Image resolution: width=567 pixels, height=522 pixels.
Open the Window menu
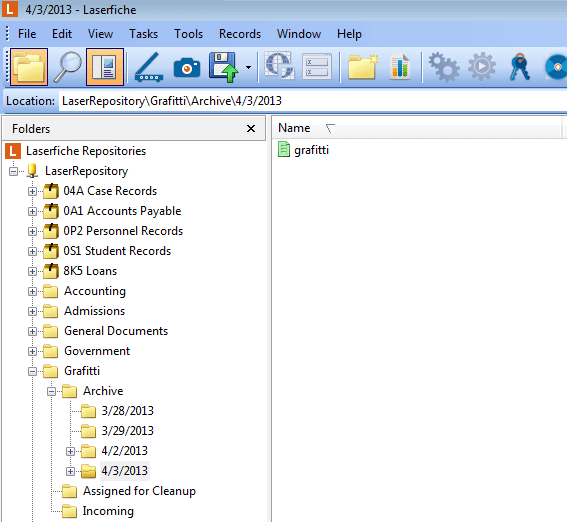click(x=299, y=34)
